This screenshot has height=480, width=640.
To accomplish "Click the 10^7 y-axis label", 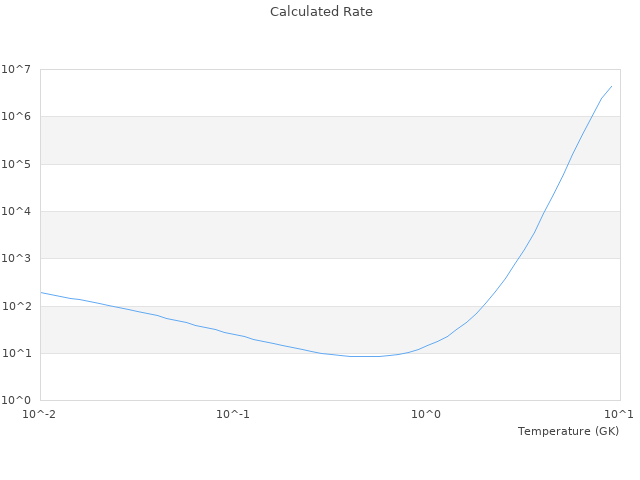I will tap(16, 69).
